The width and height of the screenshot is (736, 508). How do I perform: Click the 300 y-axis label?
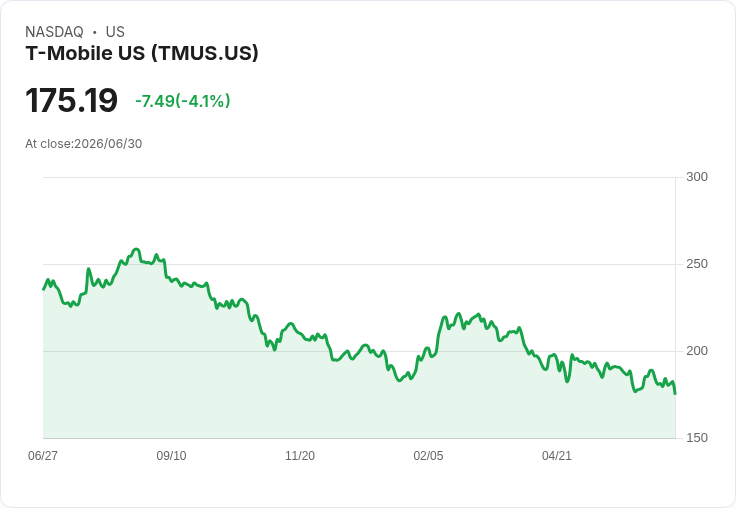click(697, 177)
